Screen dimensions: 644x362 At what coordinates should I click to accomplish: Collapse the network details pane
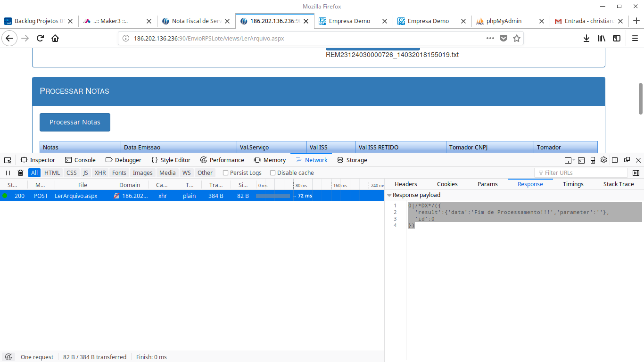tap(636, 173)
